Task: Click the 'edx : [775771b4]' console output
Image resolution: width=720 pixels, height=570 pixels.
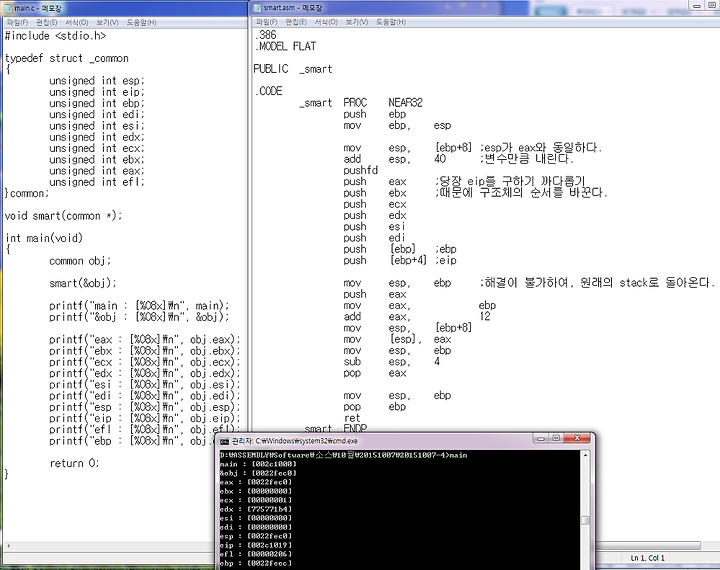Action: coord(256,509)
